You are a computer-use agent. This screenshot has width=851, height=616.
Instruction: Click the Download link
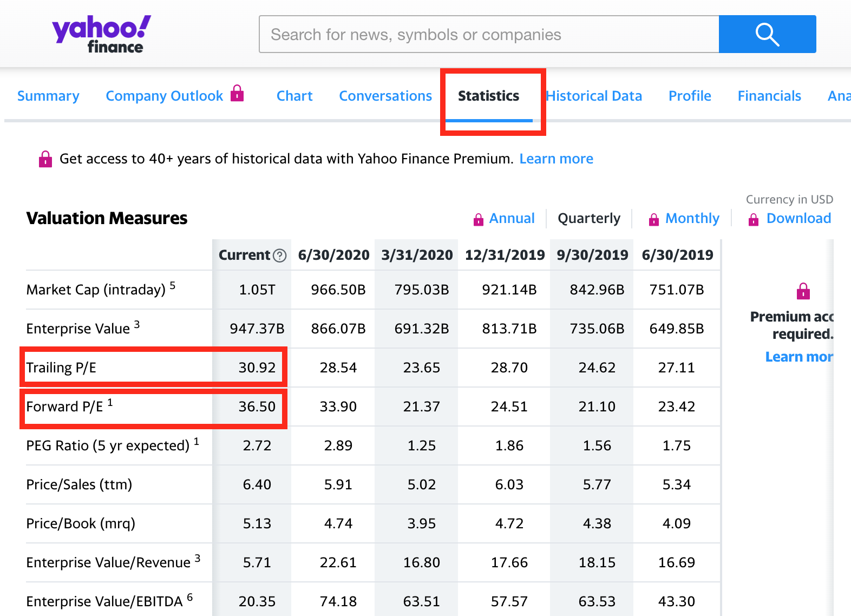(x=798, y=218)
